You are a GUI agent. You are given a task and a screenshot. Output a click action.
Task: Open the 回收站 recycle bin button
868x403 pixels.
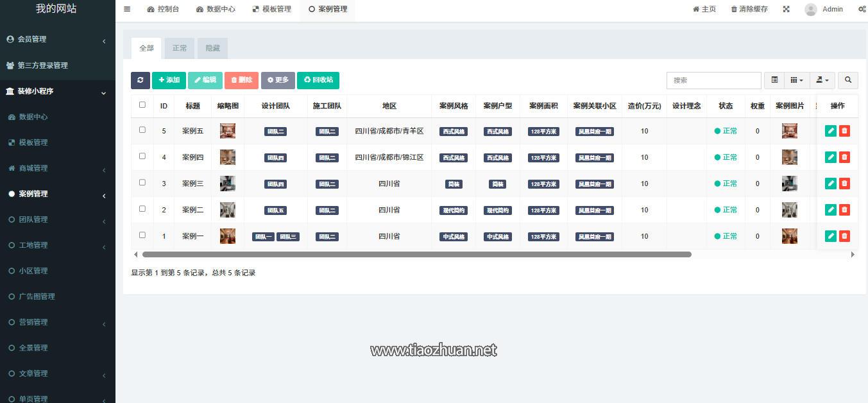pos(318,80)
